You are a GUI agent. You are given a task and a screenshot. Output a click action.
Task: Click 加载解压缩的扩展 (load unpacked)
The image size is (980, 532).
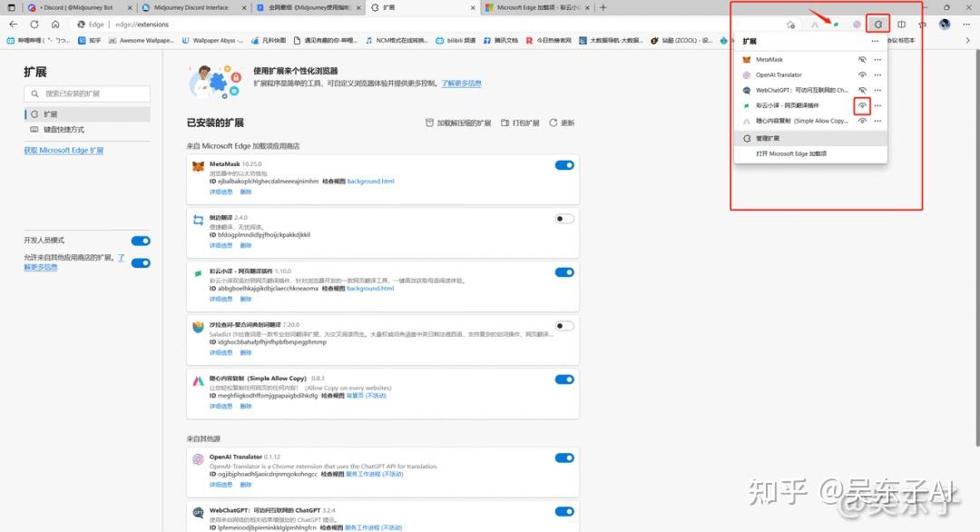(x=458, y=123)
